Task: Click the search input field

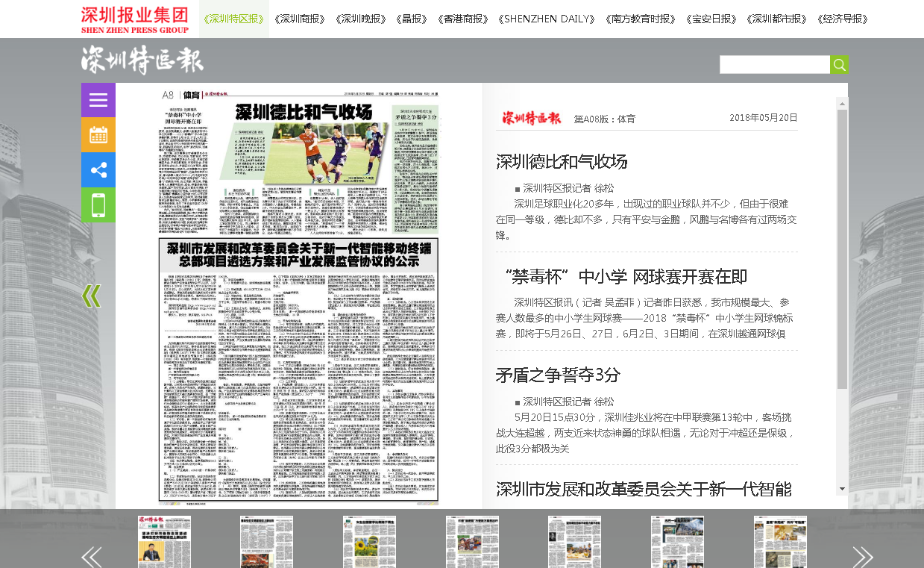Action: click(774, 65)
